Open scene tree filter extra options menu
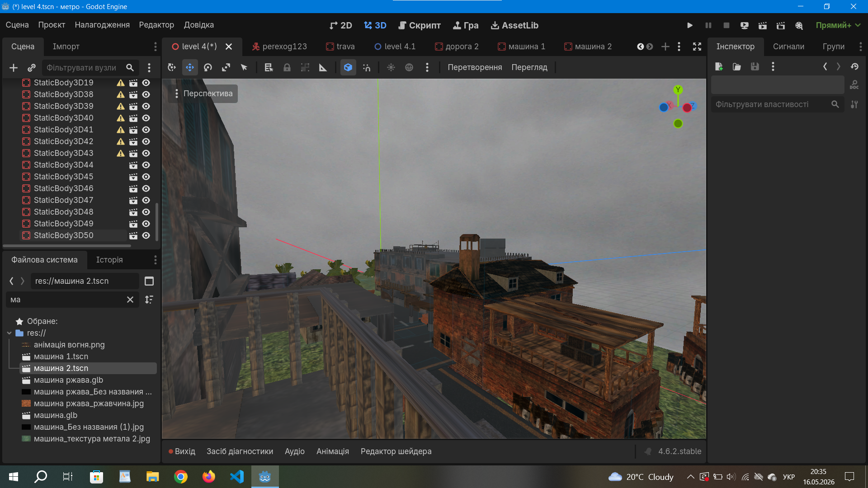The image size is (868, 488). (x=149, y=68)
